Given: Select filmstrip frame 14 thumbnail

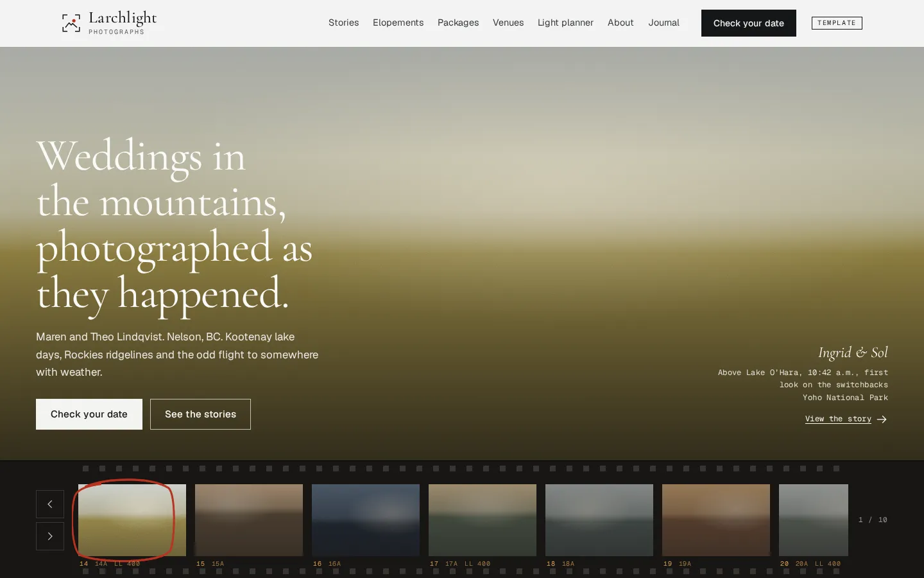Looking at the screenshot, I should point(132,520).
